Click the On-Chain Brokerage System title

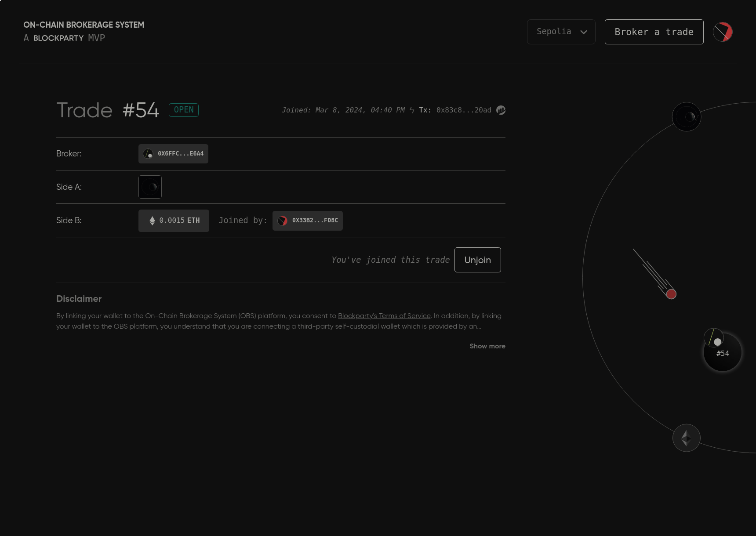tap(84, 25)
